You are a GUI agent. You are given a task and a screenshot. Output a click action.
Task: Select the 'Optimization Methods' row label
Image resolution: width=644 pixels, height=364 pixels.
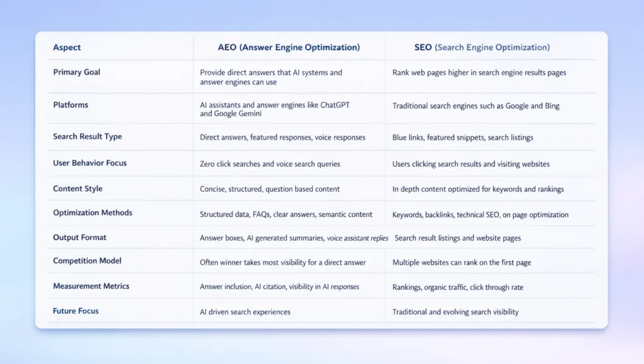pyautogui.click(x=92, y=212)
